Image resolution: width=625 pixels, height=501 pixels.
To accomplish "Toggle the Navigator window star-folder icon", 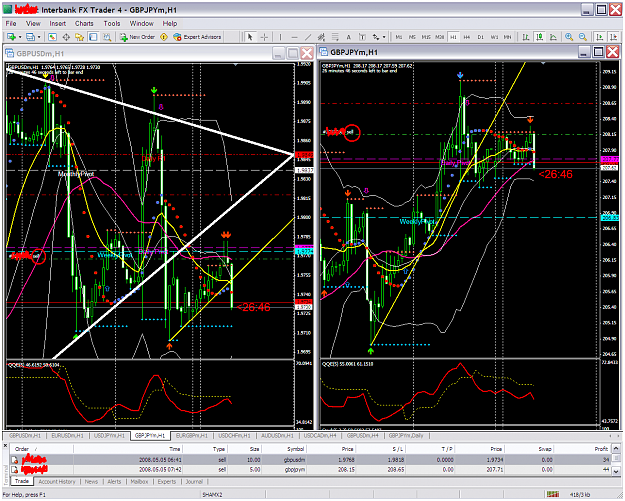I will pos(79,37).
